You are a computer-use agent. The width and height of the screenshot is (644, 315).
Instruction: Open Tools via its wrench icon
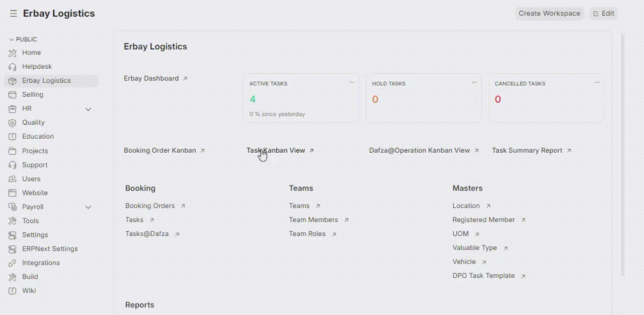tap(13, 221)
